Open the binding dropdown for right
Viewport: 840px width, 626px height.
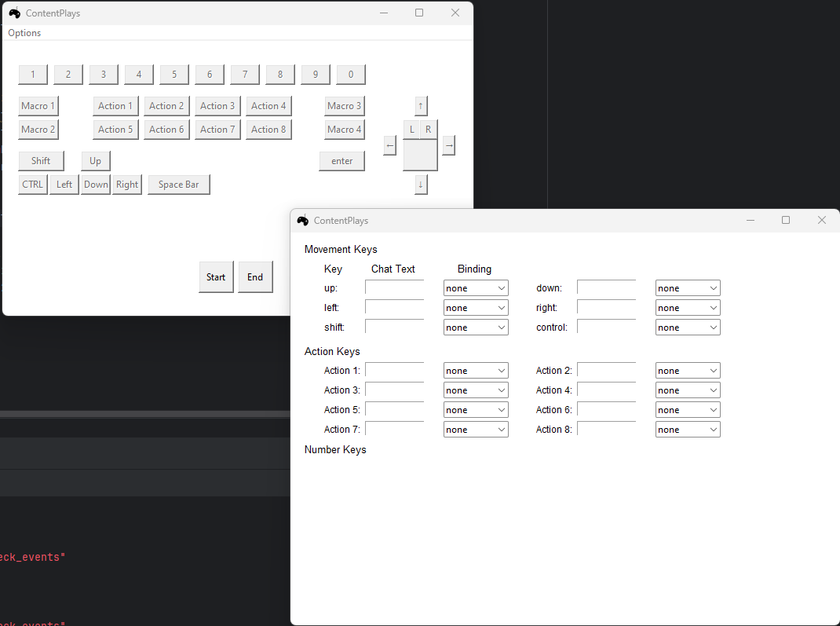click(688, 308)
